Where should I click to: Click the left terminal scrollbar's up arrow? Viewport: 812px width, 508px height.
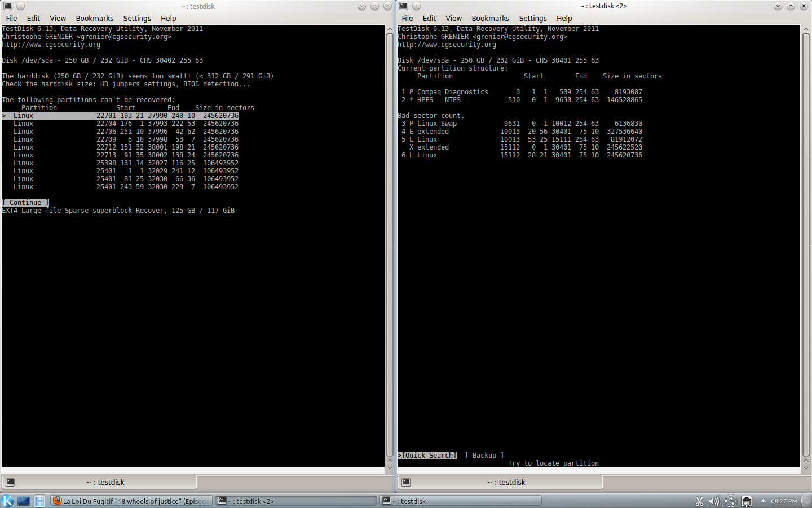[390, 29]
